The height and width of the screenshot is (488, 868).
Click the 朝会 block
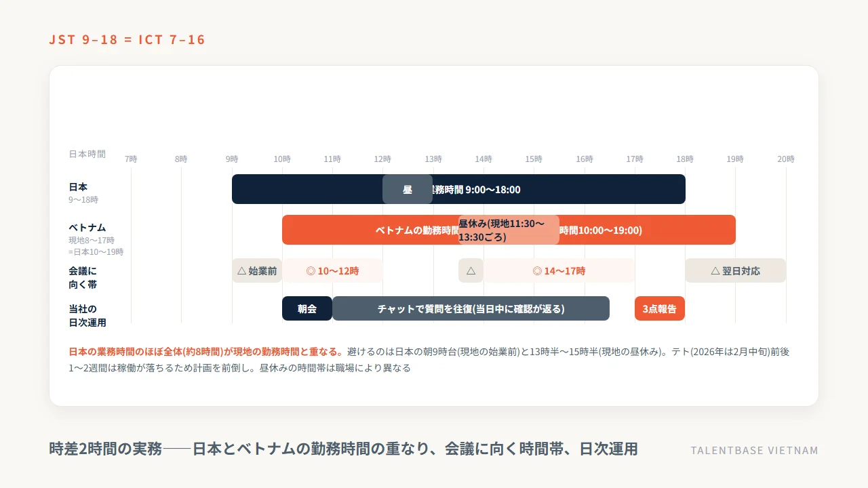(x=307, y=308)
